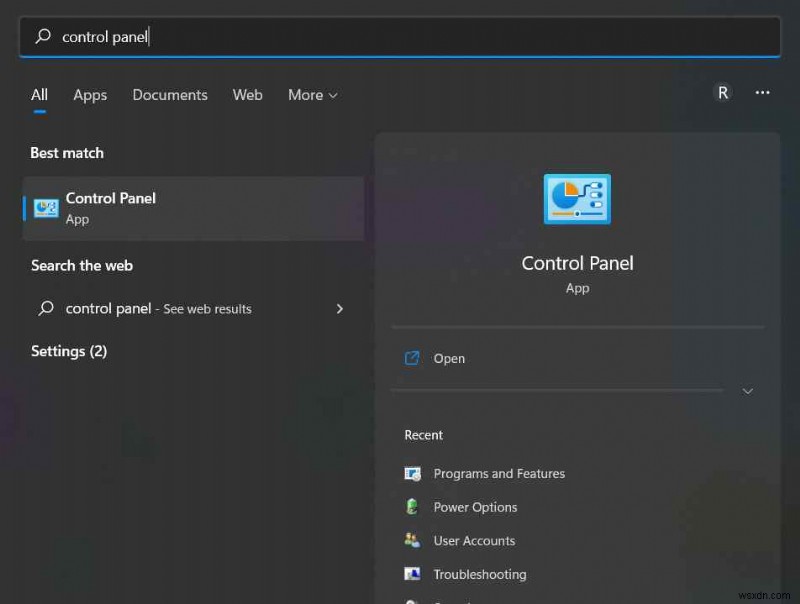Click the large Control Panel app icon
Image resolution: width=800 pixels, height=604 pixels.
tap(577, 199)
